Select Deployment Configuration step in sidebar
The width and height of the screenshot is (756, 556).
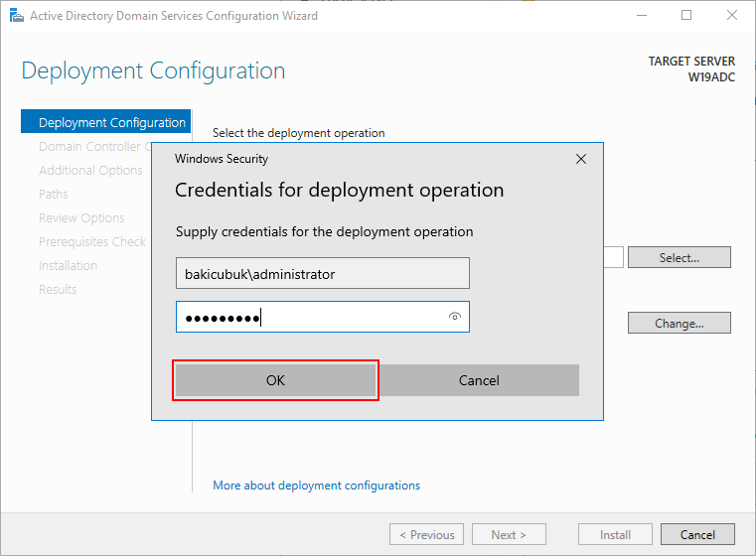(105, 122)
